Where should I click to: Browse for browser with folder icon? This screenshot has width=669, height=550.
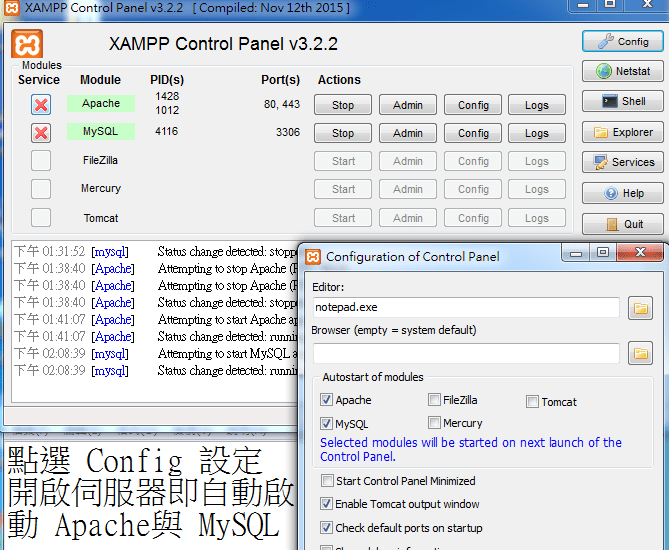point(640,353)
